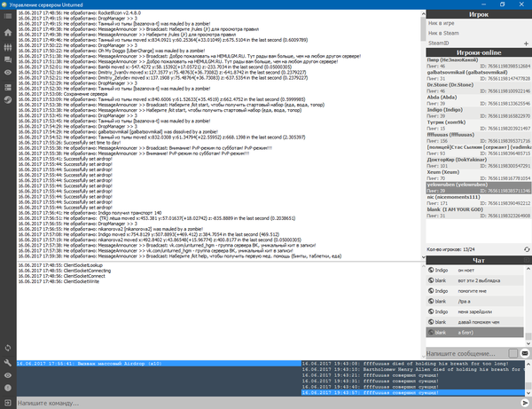Open the history clock sidebar icon
Screen dimensions: 532x409
(7, 100)
